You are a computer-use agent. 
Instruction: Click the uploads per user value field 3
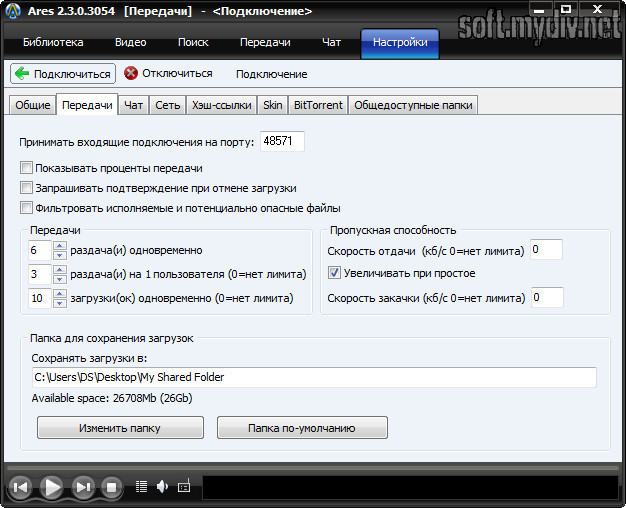40,274
